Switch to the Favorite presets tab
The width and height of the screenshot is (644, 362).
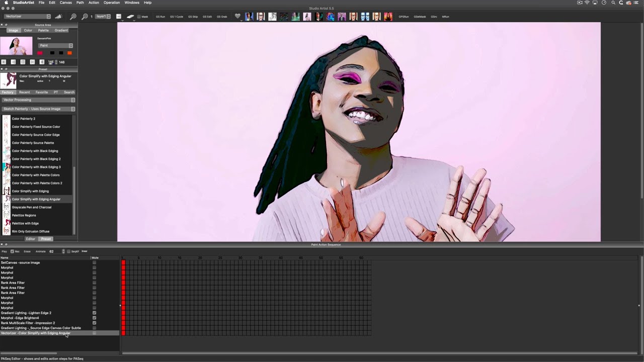[x=42, y=92]
